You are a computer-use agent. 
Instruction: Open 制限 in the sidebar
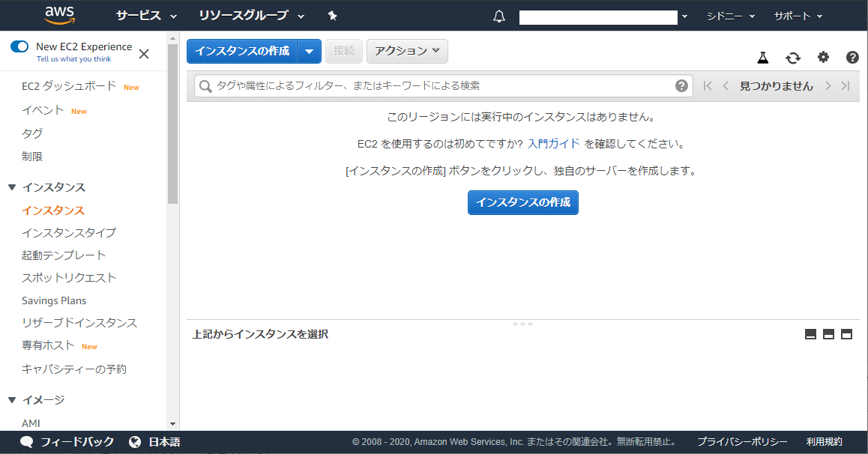click(32, 157)
